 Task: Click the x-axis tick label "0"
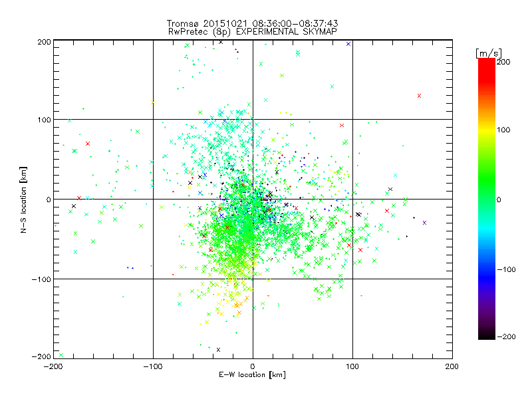click(x=253, y=366)
